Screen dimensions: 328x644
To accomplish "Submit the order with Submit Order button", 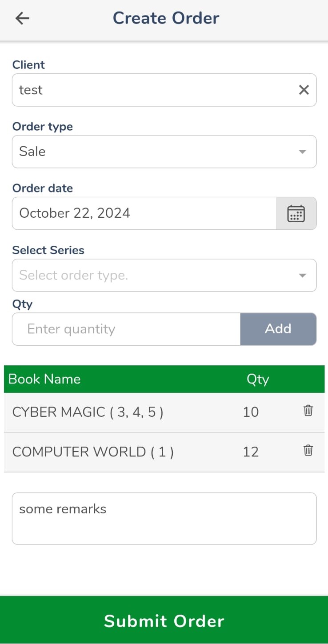I will [x=164, y=621].
